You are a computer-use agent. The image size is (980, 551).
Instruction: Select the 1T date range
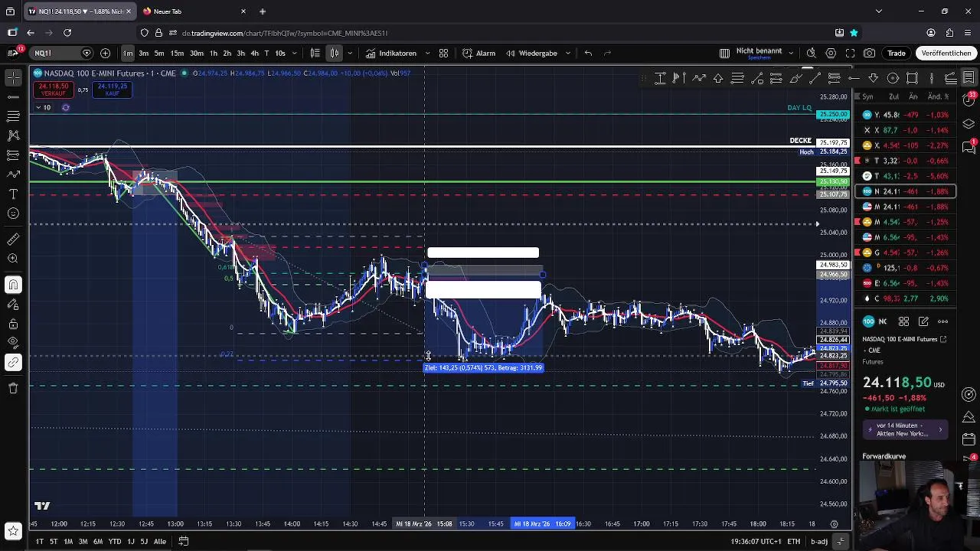(x=39, y=541)
